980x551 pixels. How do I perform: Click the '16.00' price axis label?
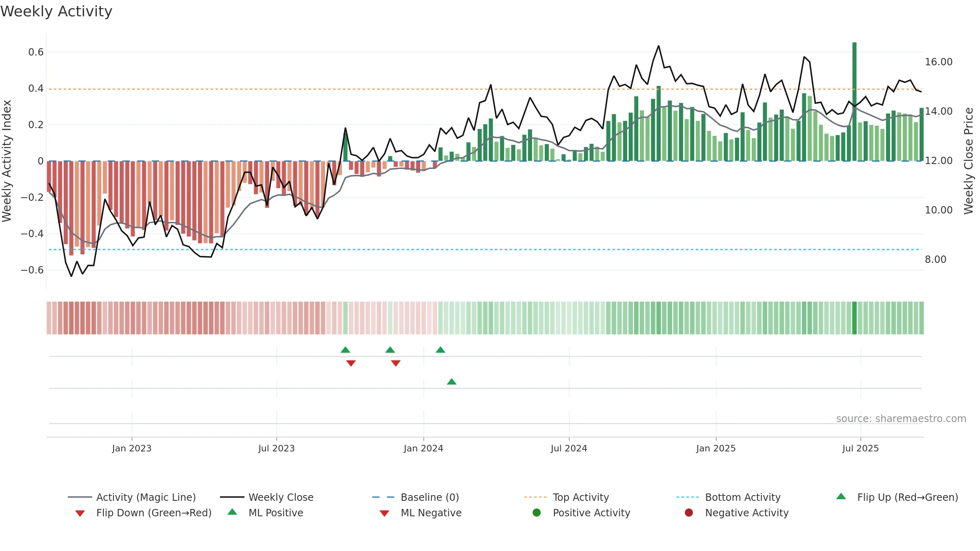click(x=938, y=62)
